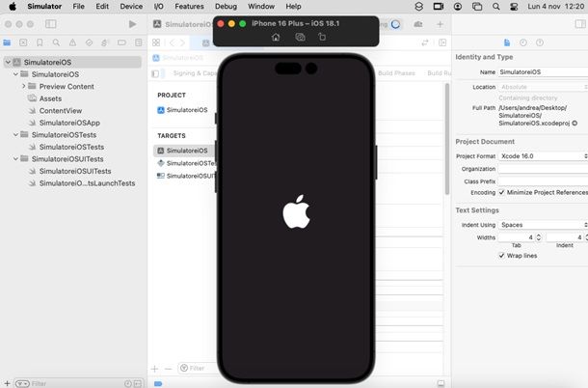Add a target with the plus button
588x388 pixels.
pyautogui.click(x=154, y=369)
